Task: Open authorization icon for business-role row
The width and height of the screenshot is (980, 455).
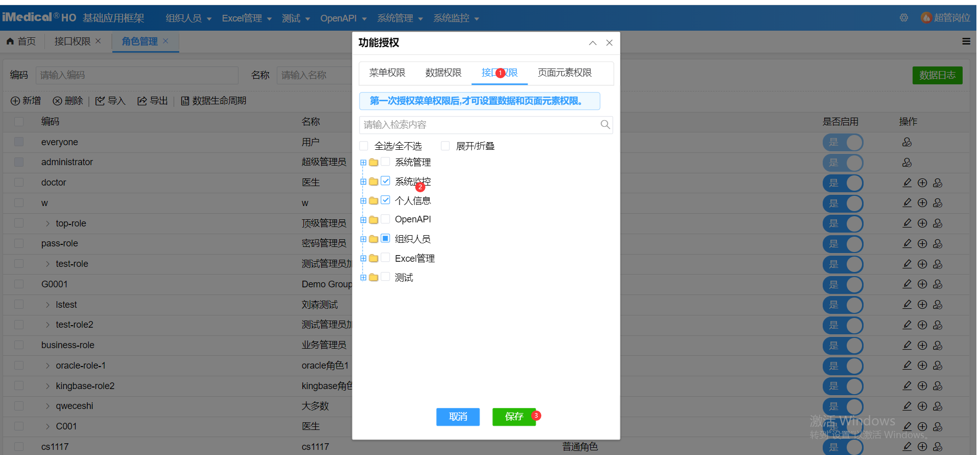Action: pyautogui.click(x=938, y=345)
